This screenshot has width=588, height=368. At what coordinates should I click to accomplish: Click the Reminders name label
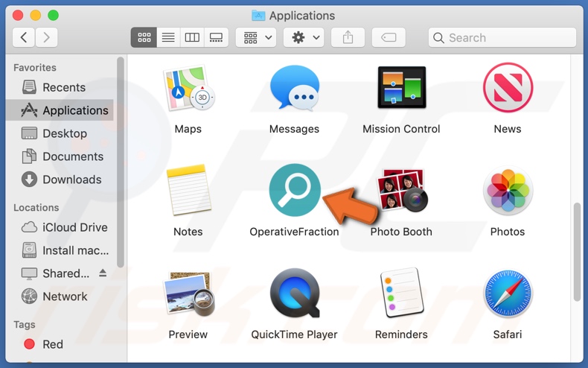pyautogui.click(x=401, y=334)
